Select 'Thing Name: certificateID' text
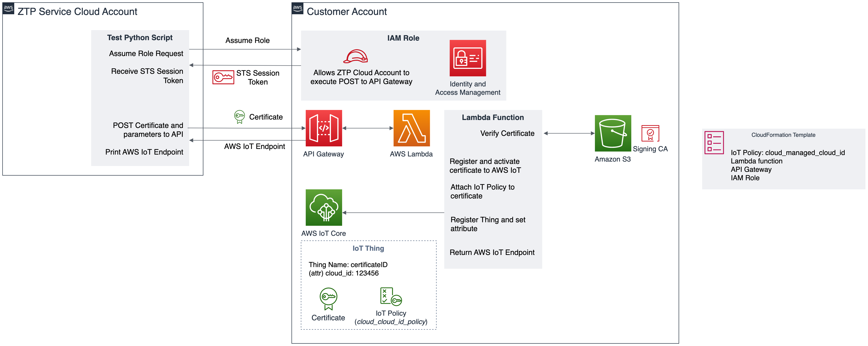 click(348, 264)
